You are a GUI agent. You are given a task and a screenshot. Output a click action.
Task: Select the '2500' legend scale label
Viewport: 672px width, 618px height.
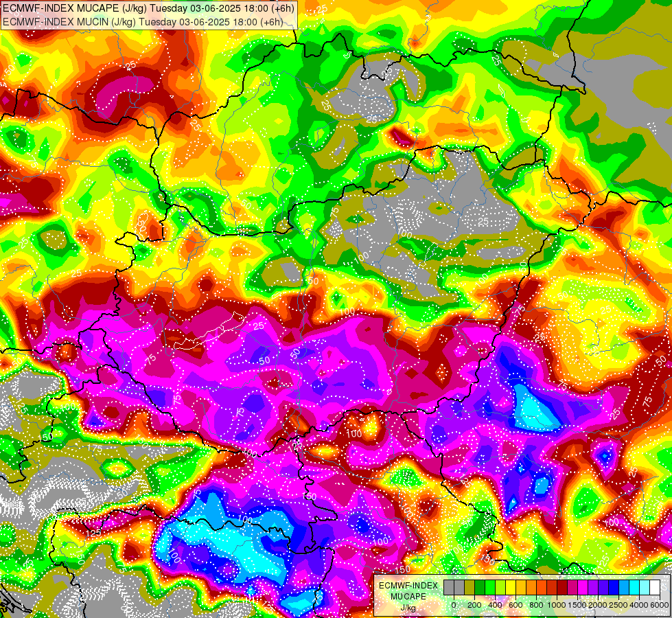click(618, 605)
